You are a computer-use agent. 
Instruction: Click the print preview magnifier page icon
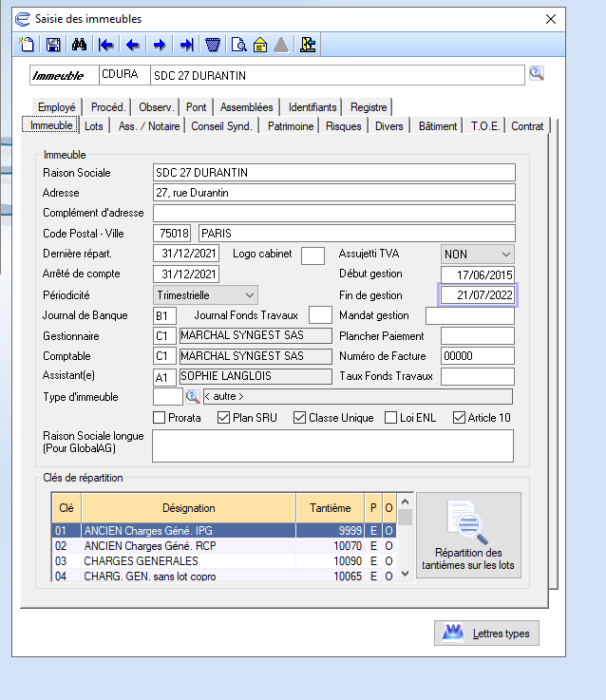[239, 45]
